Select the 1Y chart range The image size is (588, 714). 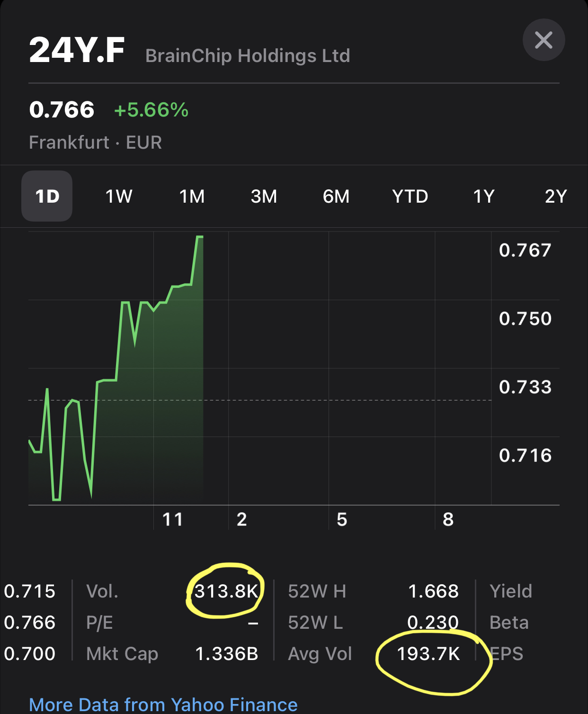[x=483, y=196]
